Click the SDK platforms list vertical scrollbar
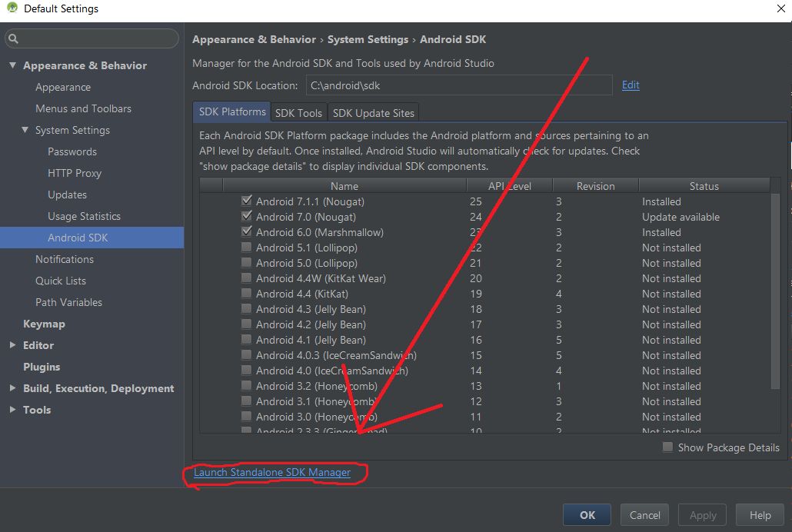The width and height of the screenshot is (792, 532). [x=775, y=291]
